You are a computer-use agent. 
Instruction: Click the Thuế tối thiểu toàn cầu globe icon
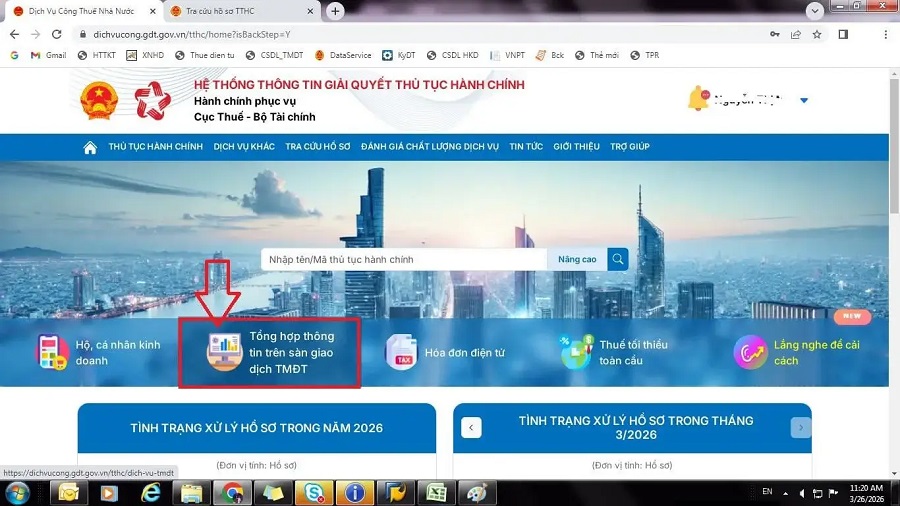pos(577,352)
